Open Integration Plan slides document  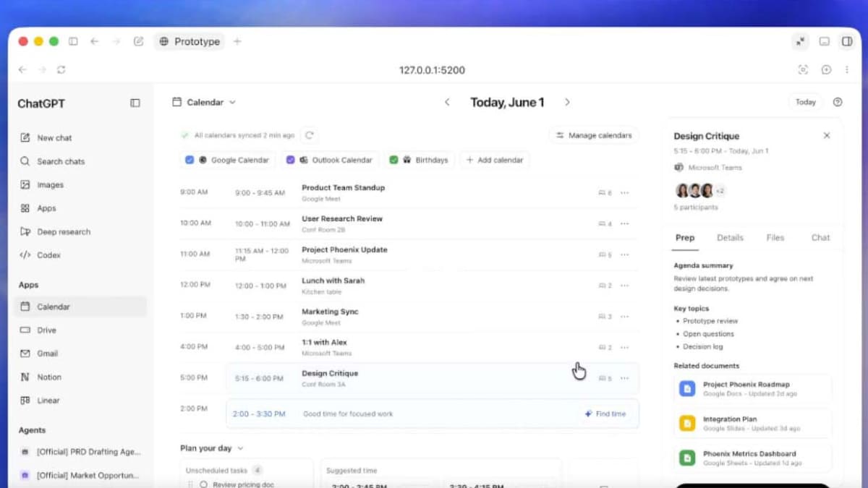(752, 424)
